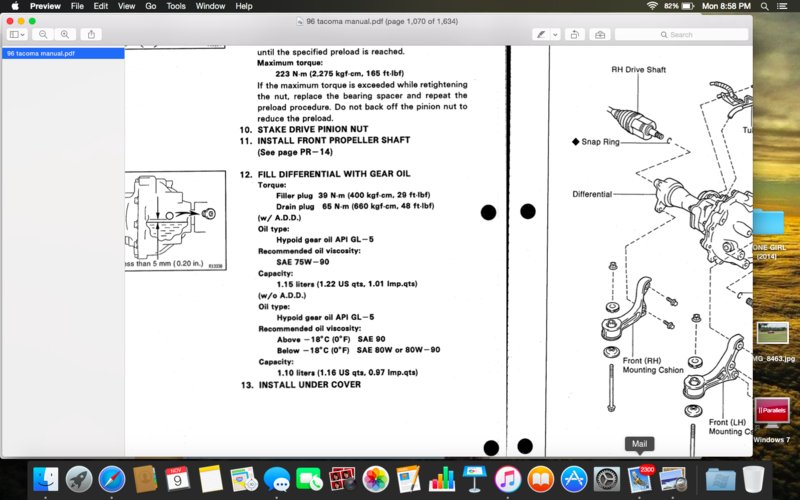Screen dimensions: 800x500
Task: Open Notification Center icon
Action: (782, 6)
